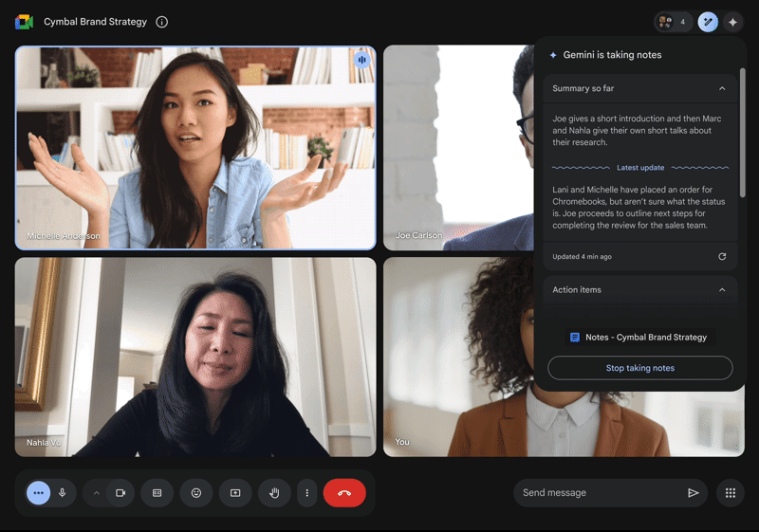Open the more options three-dot menu
This screenshot has width=759, height=532.
point(305,493)
